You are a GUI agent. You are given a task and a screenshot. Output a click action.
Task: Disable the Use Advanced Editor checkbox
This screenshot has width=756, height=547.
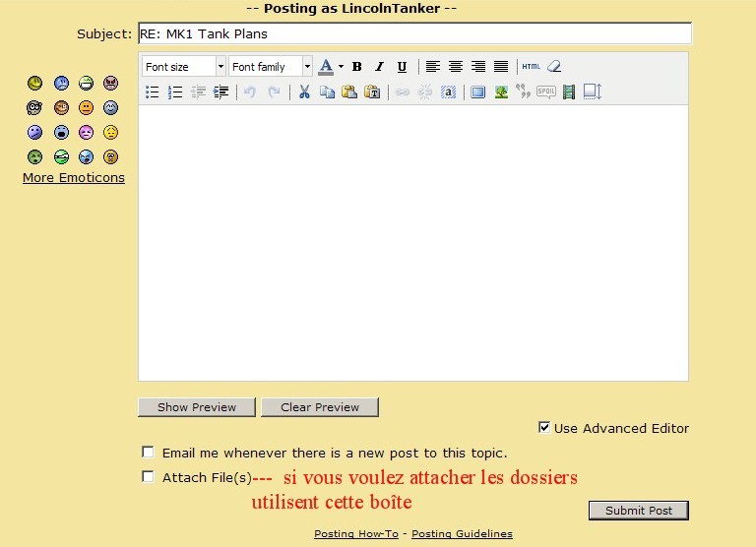[x=544, y=428]
